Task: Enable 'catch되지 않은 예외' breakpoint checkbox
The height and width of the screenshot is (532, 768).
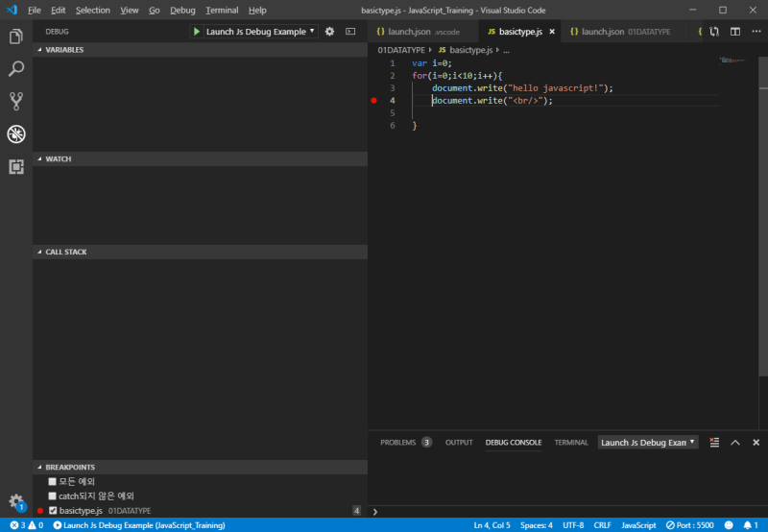Action: (53, 496)
